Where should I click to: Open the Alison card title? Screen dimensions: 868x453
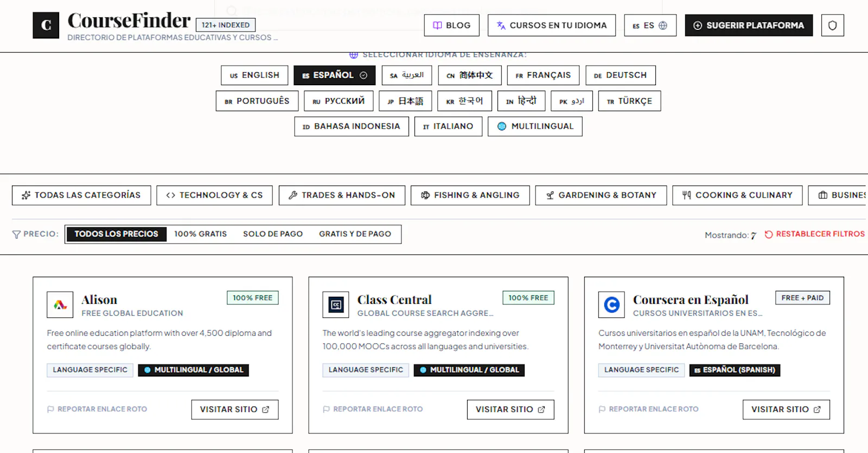pos(99,299)
